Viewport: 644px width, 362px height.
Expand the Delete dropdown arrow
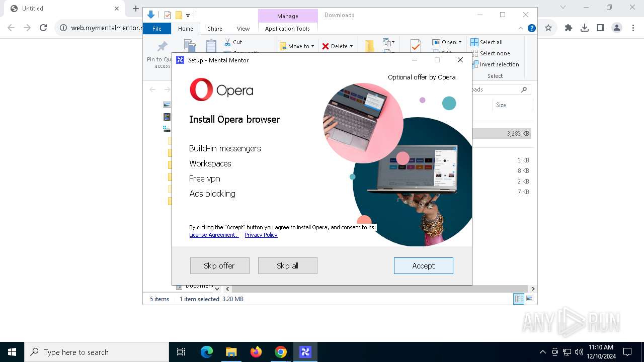pyautogui.click(x=351, y=46)
